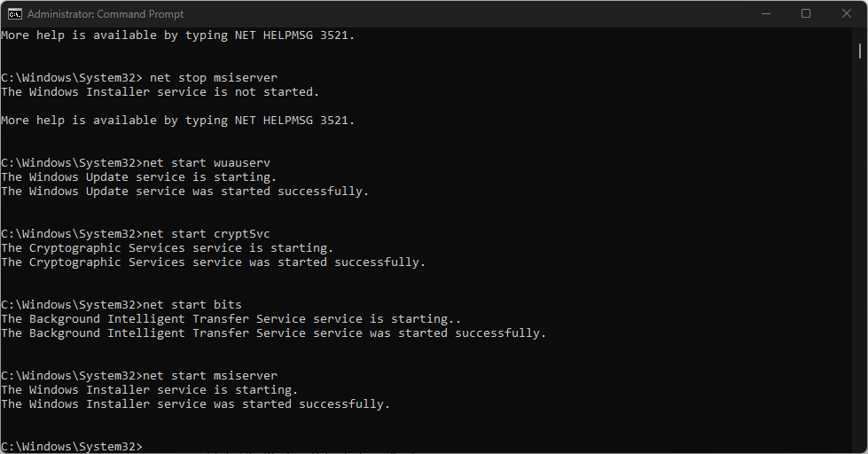Image resolution: width=868 pixels, height=454 pixels.
Task: Click the empty scrollbar track below the thumb
Action: [861, 266]
